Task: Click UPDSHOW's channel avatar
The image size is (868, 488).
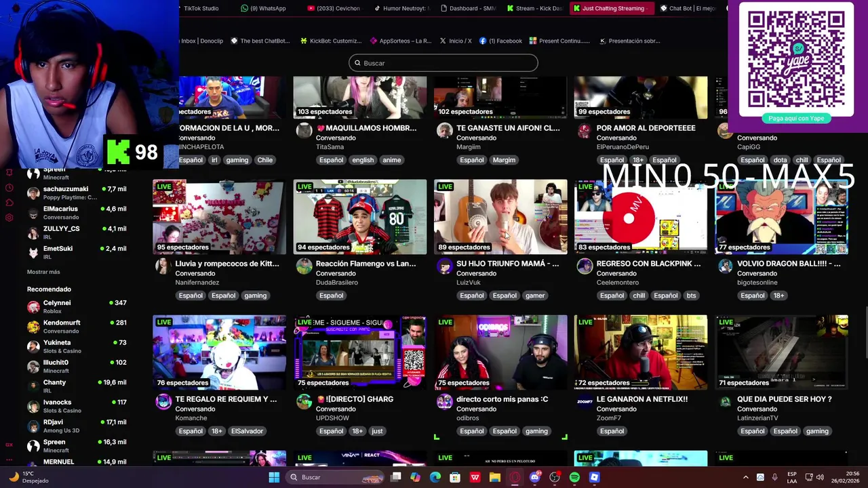Action: pos(304,402)
